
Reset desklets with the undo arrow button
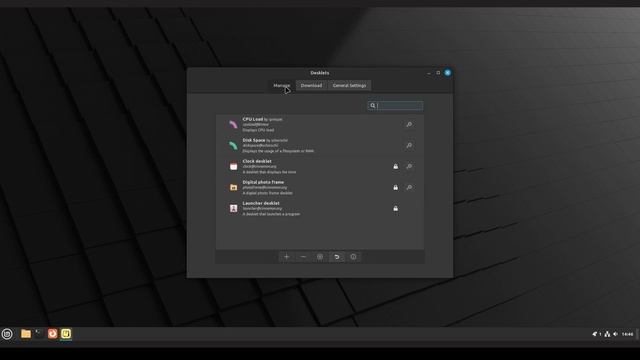pos(337,257)
